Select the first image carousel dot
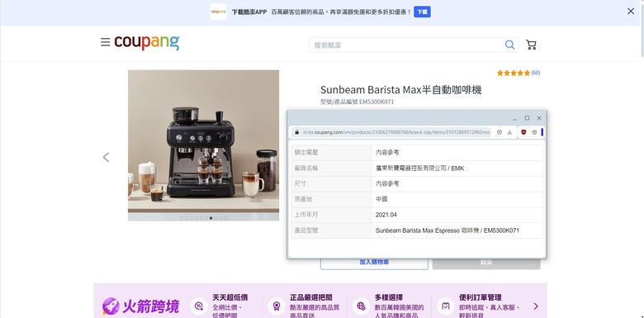The image size is (644, 318). pos(182,218)
